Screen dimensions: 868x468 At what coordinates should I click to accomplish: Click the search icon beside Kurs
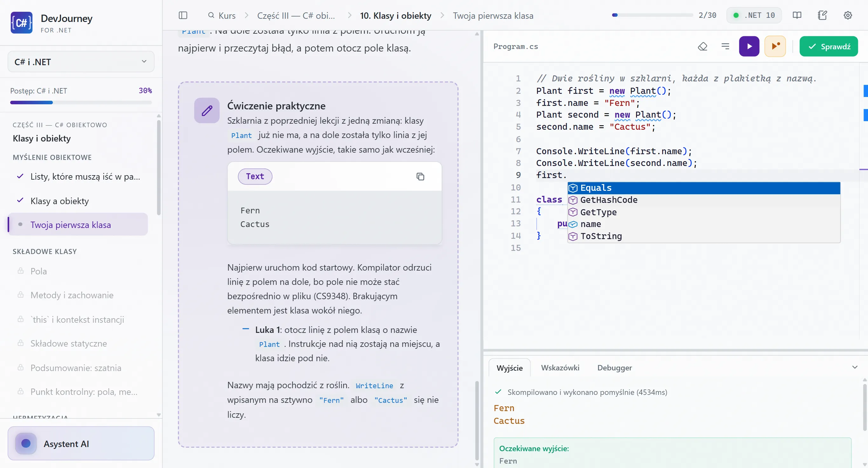tap(211, 16)
